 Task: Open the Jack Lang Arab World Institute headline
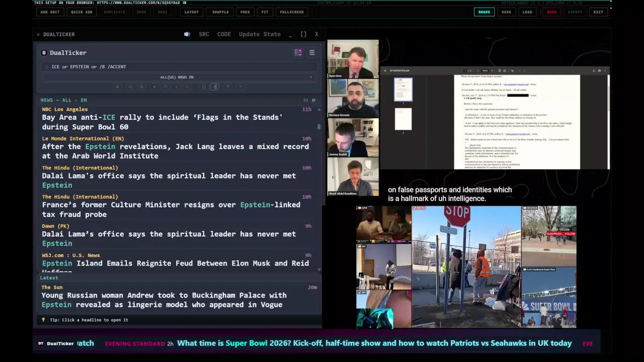point(175,151)
